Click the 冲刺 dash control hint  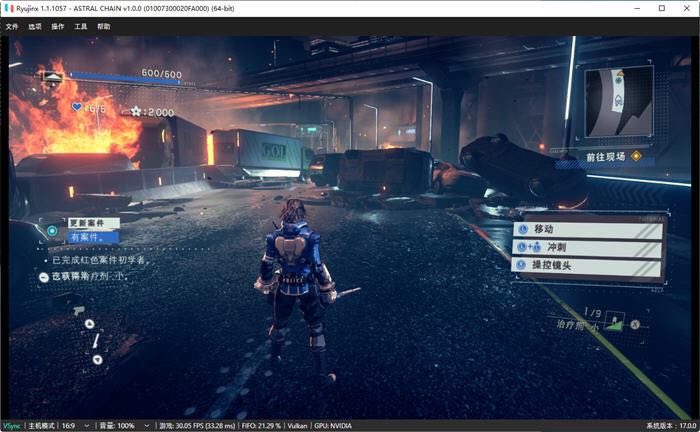point(588,247)
